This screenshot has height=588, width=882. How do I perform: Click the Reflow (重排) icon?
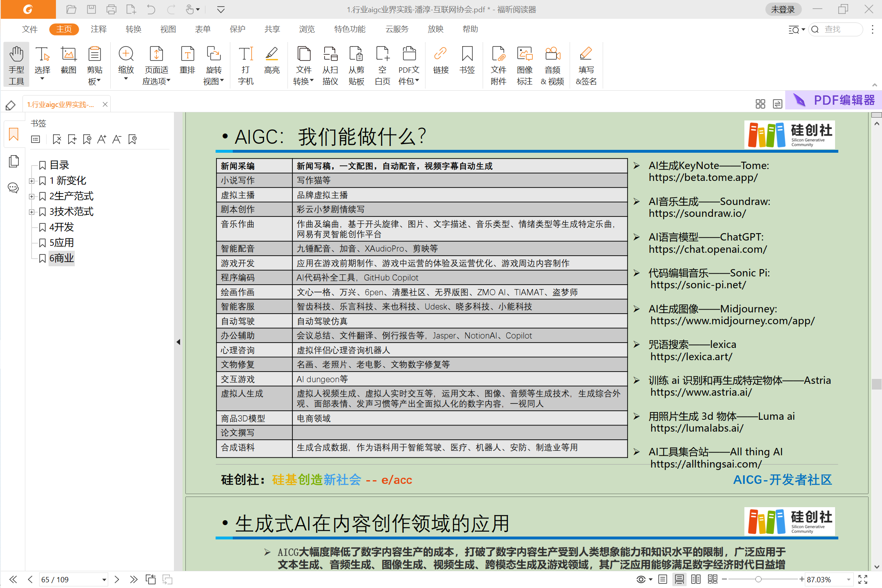[187, 60]
